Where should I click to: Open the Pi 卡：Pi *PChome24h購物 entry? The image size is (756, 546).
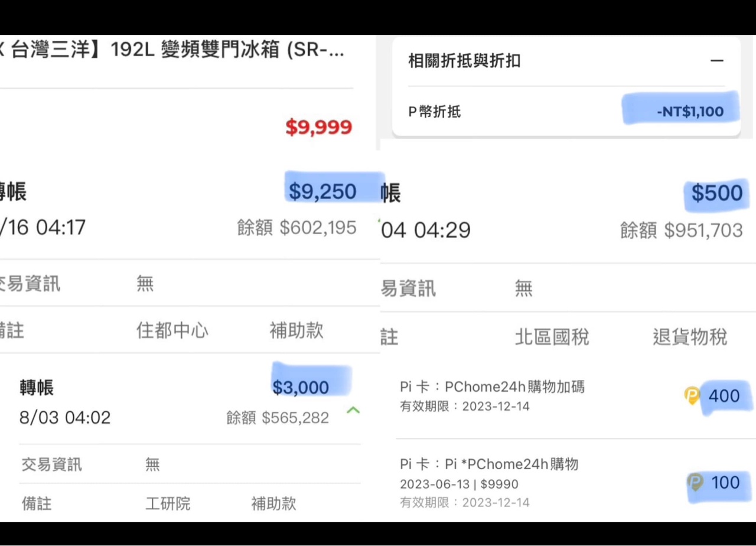click(489, 464)
